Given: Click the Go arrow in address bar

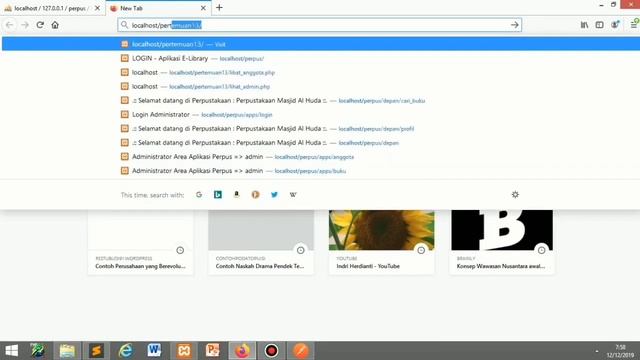Looking at the screenshot, I should (514, 25).
